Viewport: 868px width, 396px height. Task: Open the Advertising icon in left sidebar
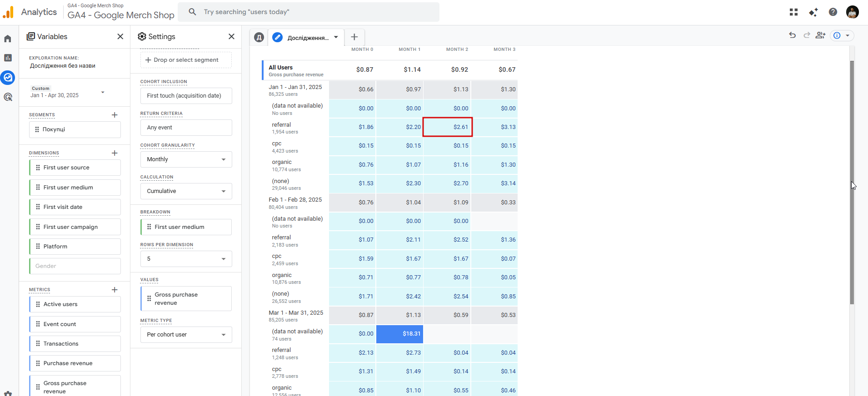8,97
